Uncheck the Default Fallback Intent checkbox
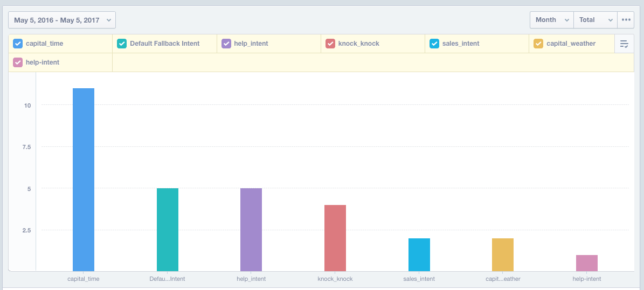This screenshot has height=290, width=644. [x=122, y=44]
